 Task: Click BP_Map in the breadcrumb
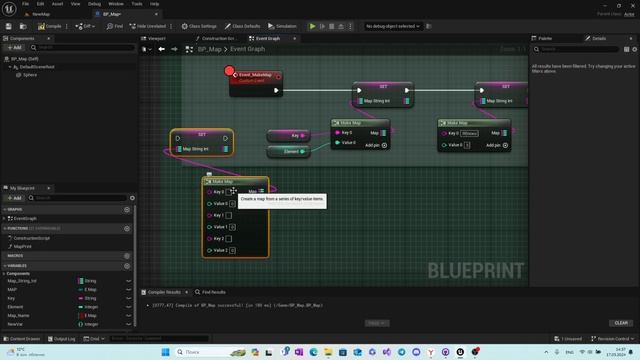pos(209,49)
